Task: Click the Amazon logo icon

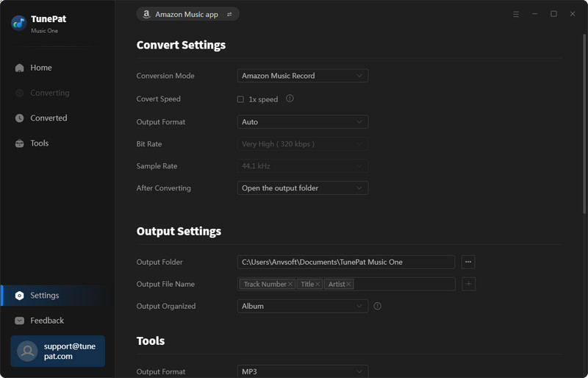Action: click(146, 14)
